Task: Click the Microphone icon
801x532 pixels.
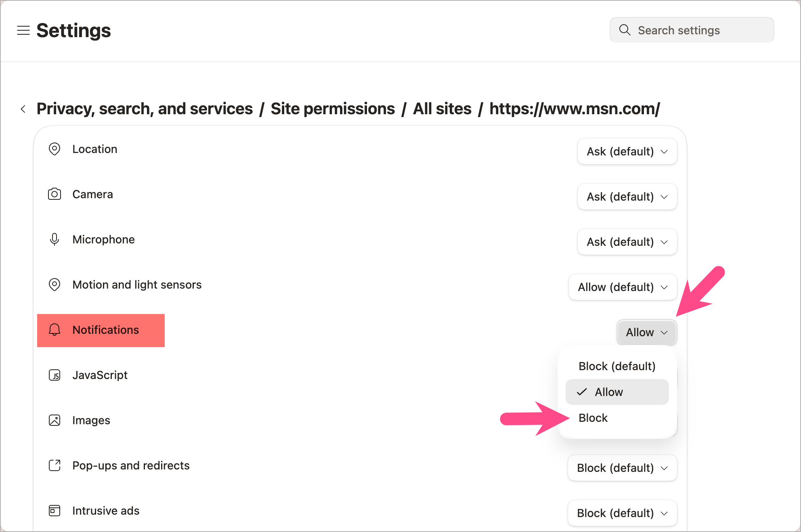Action: [x=55, y=239]
